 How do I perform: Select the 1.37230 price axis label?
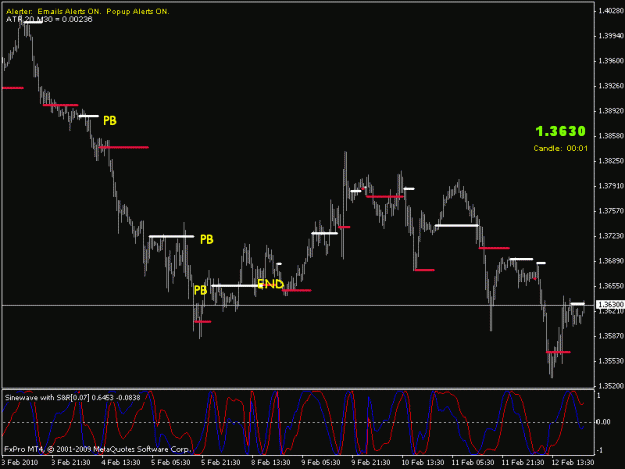point(611,236)
